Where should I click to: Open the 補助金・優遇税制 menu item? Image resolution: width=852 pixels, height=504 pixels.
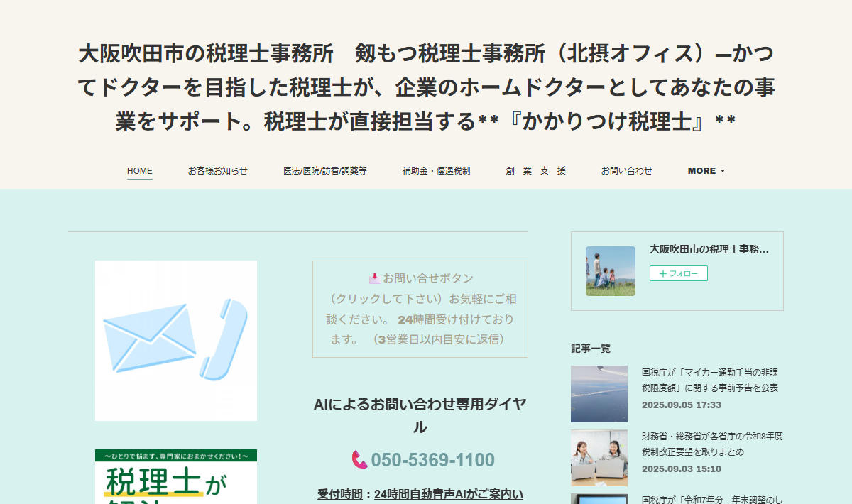(x=436, y=171)
